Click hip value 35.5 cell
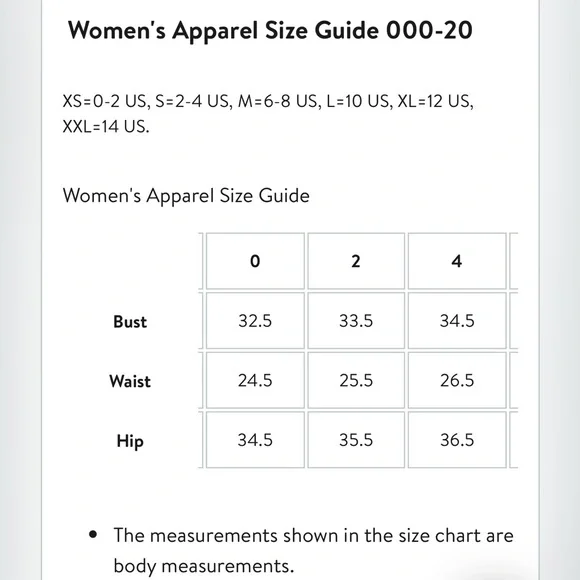 click(x=356, y=440)
